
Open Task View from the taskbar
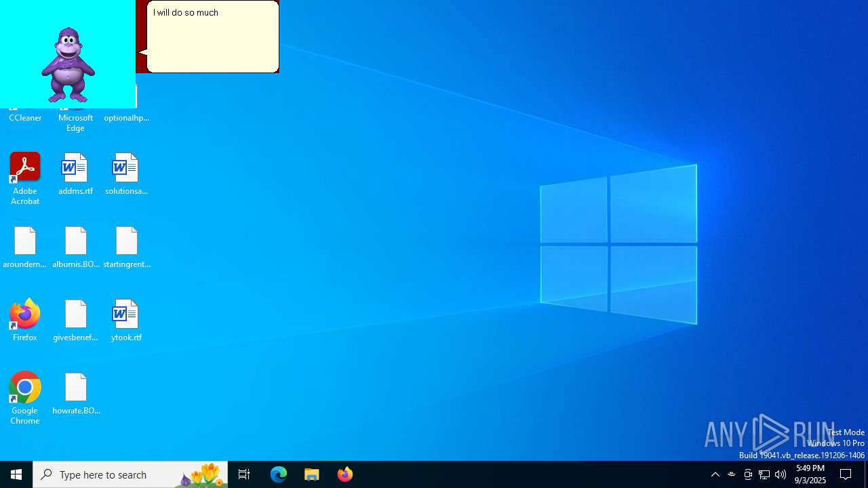point(244,474)
